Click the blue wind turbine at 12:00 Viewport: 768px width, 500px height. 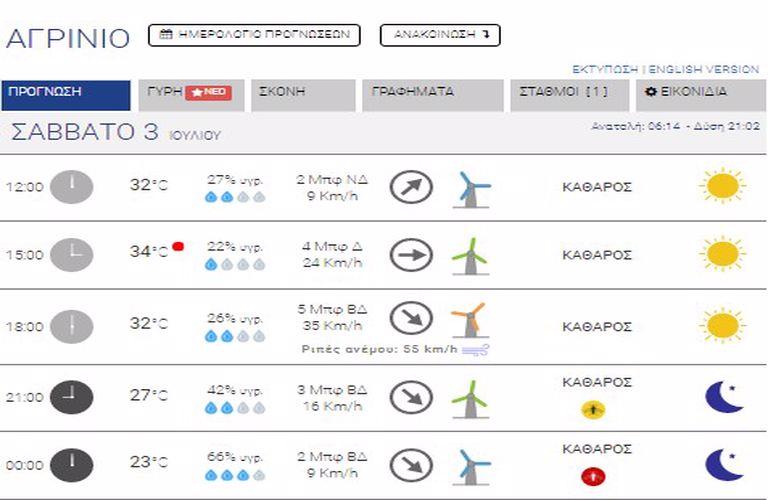tap(471, 188)
